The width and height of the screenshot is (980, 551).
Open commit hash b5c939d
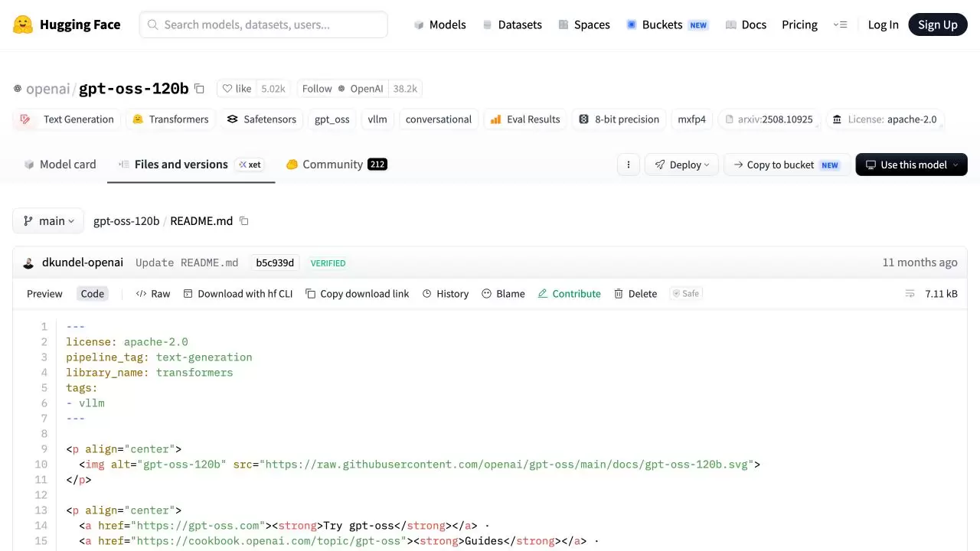[275, 262]
